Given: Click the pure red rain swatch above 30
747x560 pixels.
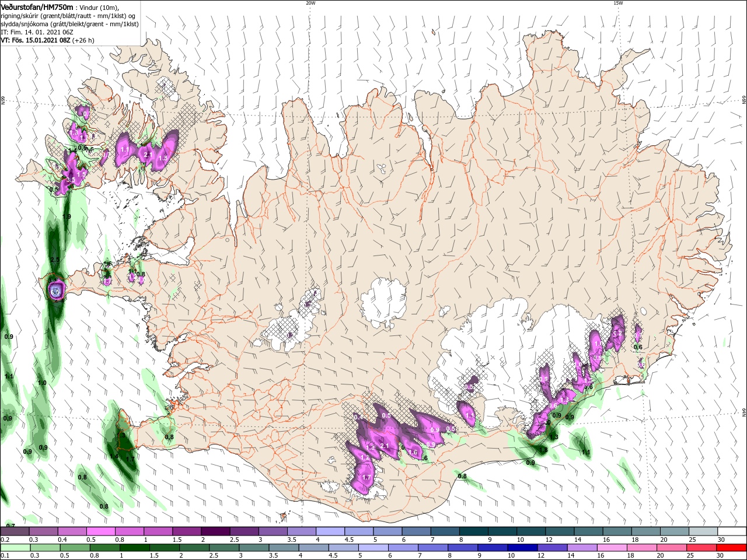Looking at the screenshot, I should click(x=732, y=548).
